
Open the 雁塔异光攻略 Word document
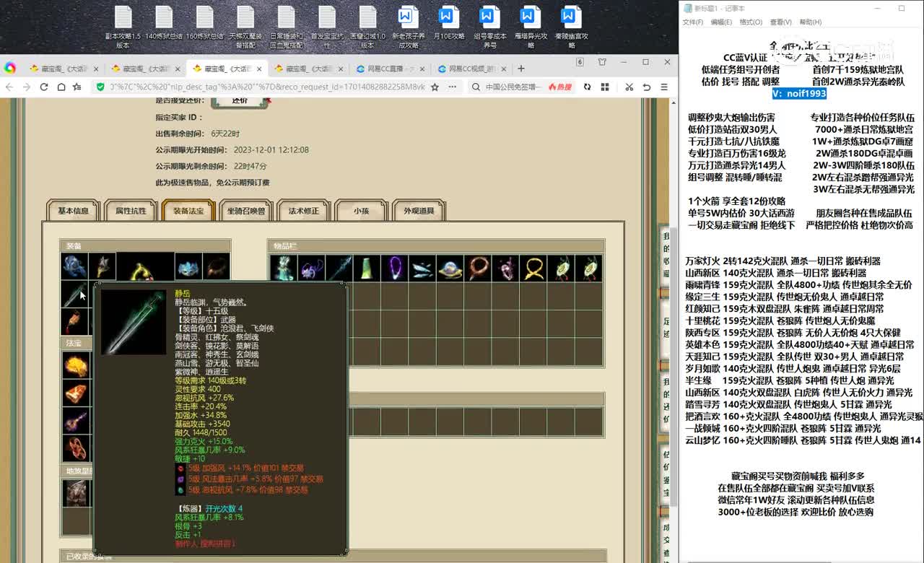pyautogui.click(x=531, y=26)
